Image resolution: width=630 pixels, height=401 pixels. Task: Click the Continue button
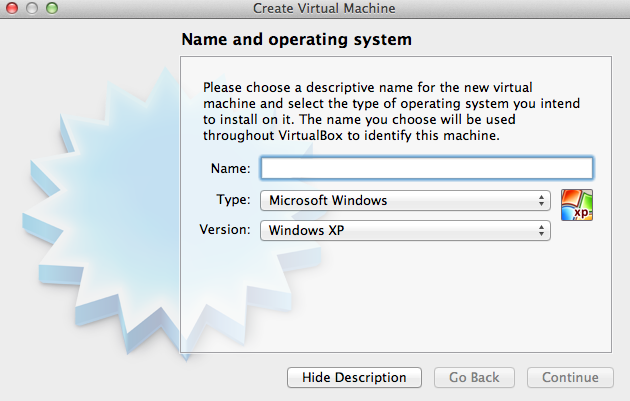tap(570, 377)
